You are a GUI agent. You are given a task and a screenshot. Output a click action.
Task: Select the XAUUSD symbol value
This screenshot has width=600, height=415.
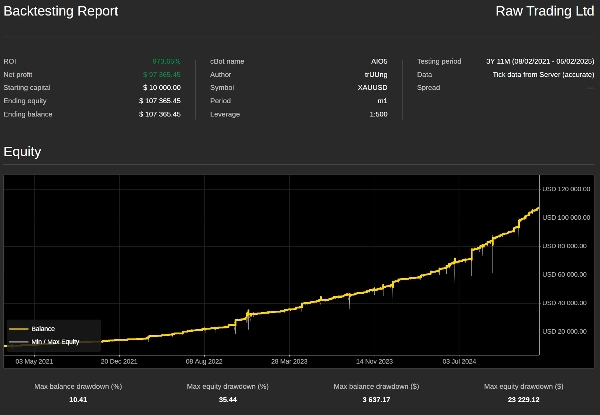tap(372, 87)
